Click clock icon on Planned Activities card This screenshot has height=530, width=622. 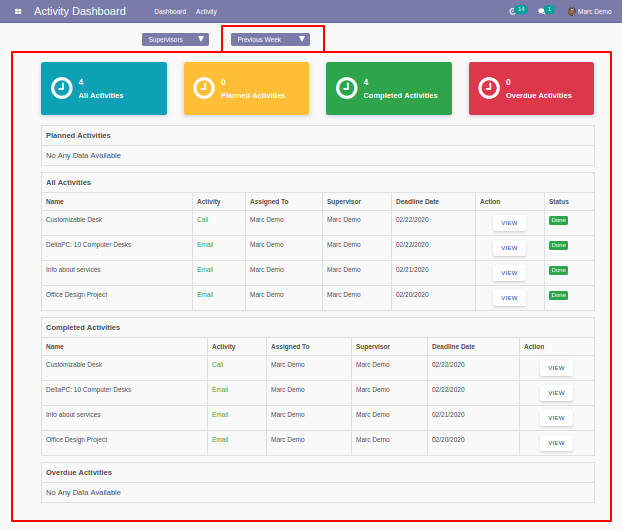click(x=204, y=88)
